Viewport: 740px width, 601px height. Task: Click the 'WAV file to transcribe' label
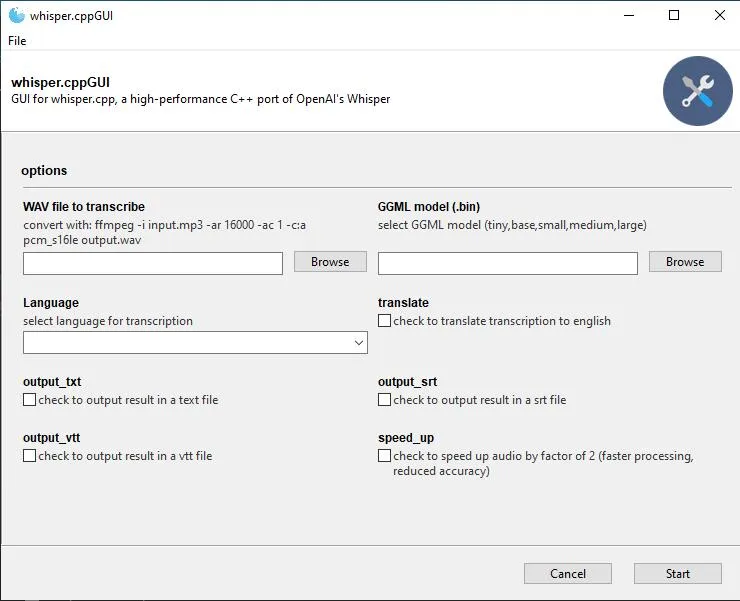[x=84, y=207]
